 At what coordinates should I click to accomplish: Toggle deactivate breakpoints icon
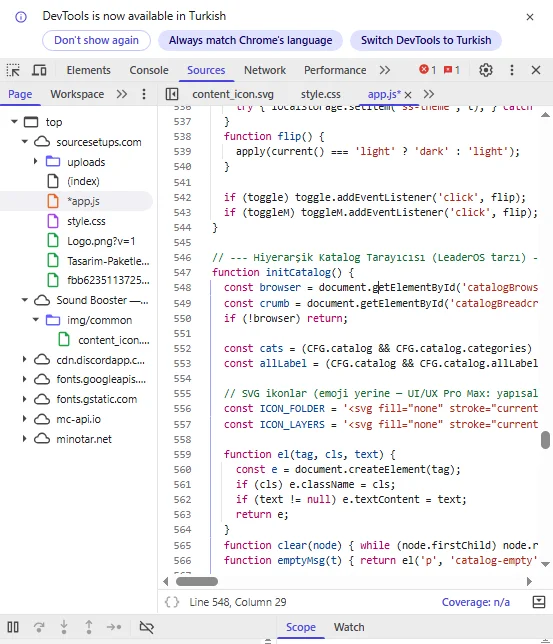click(147, 627)
